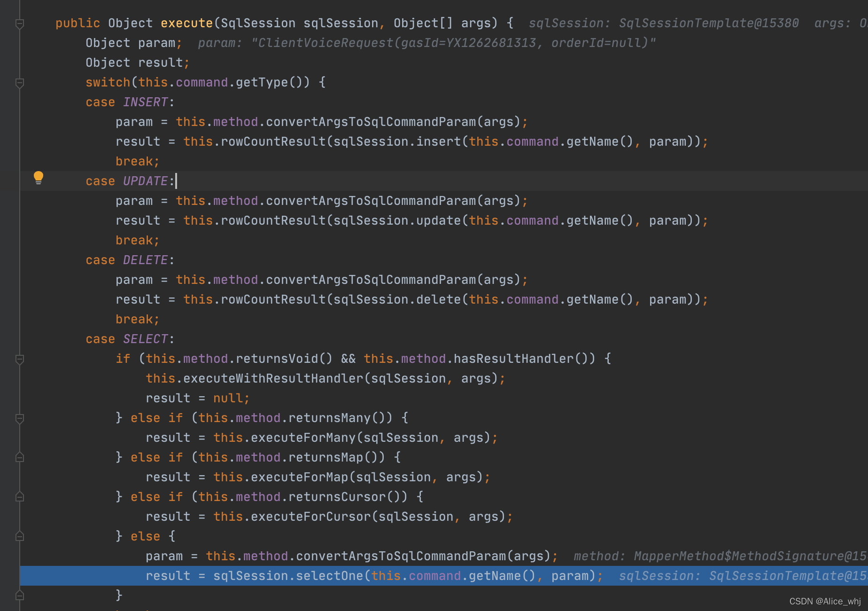The image size is (868, 611).
Task: Place cursor on the execute method name
Action: click(x=187, y=23)
